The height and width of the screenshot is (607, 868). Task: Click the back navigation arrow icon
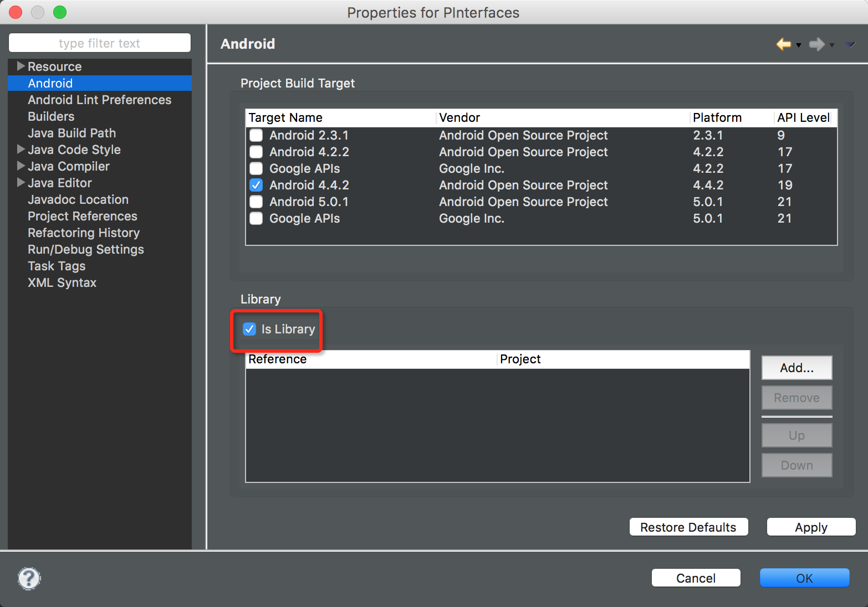(783, 44)
